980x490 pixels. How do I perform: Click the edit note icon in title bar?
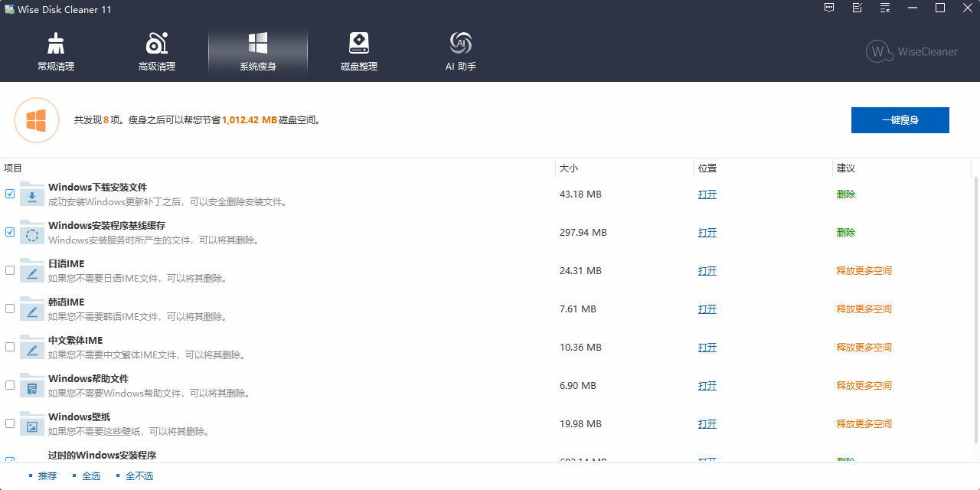tap(857, 8)
